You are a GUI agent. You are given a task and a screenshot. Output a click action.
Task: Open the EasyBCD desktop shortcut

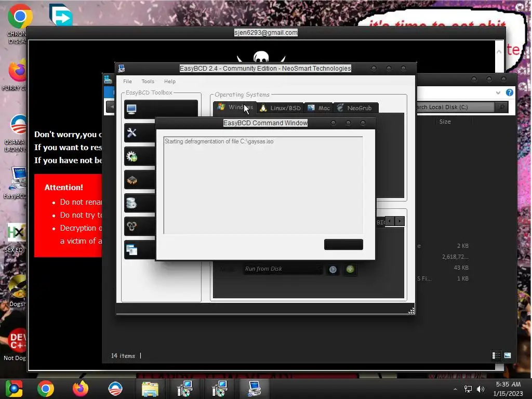16,182
